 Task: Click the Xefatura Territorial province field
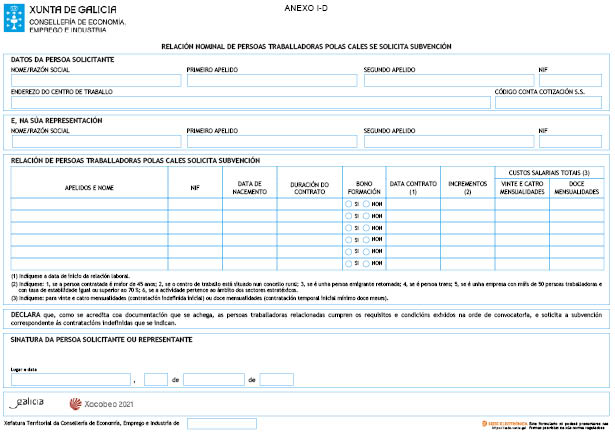[221, 424]
